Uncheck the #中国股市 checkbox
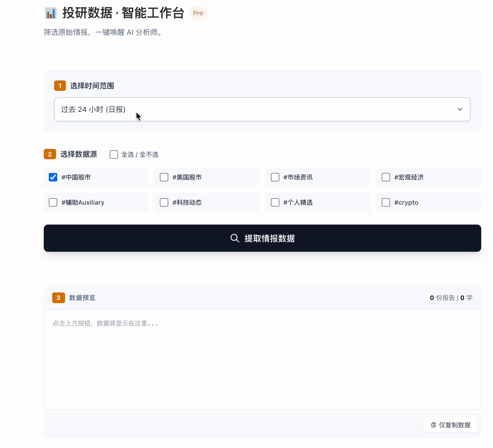 point(53,177)
